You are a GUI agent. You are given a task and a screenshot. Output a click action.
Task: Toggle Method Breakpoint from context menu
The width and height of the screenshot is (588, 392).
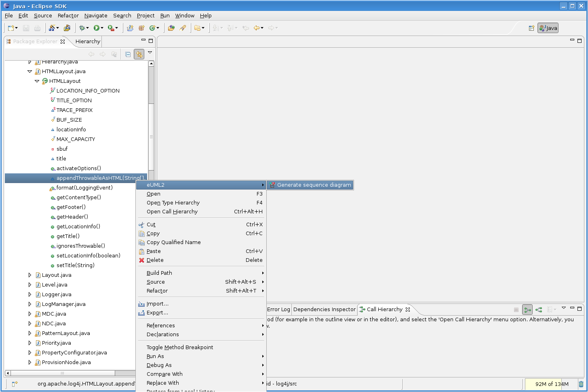pyautogui.click(x=180, y=347)
